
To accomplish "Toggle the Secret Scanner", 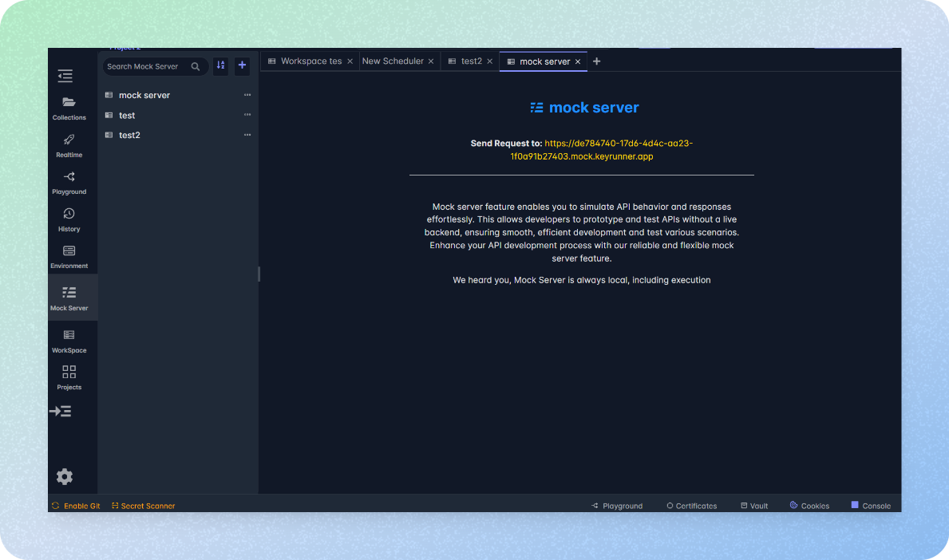I will [143, 505].
